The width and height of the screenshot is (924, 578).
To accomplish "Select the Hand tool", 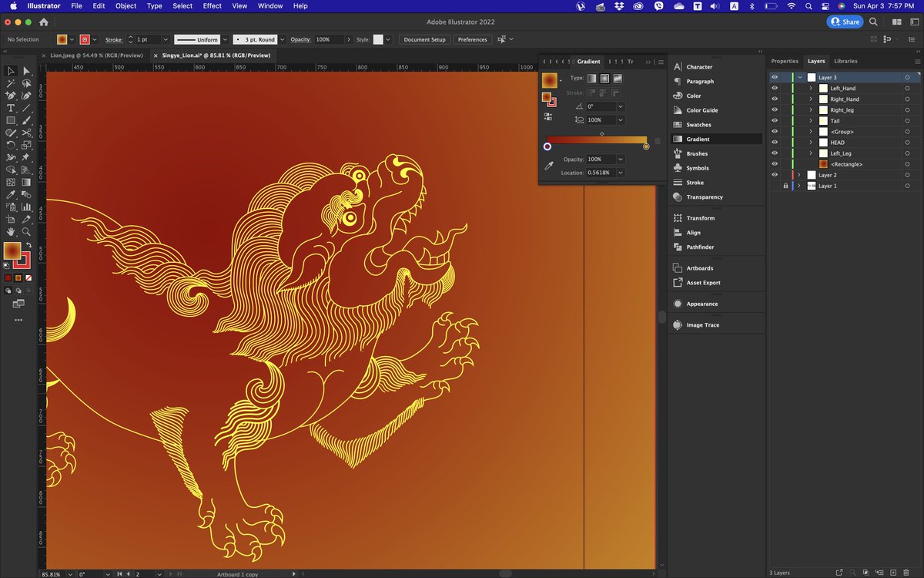I will 11,231.
